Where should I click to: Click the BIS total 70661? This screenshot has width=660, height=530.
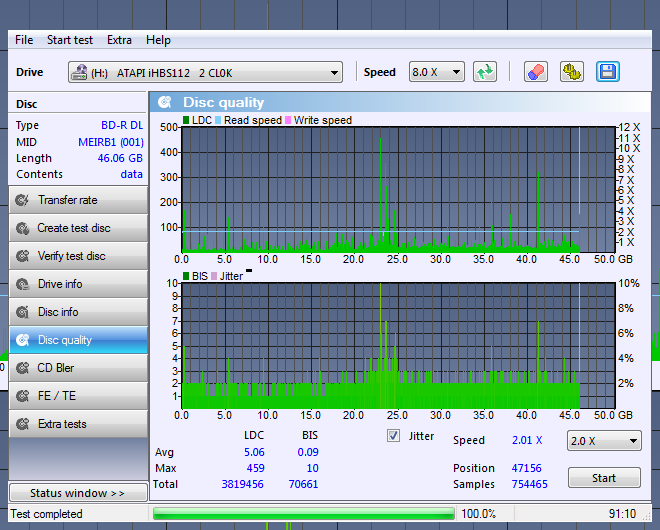click(303, 484)
